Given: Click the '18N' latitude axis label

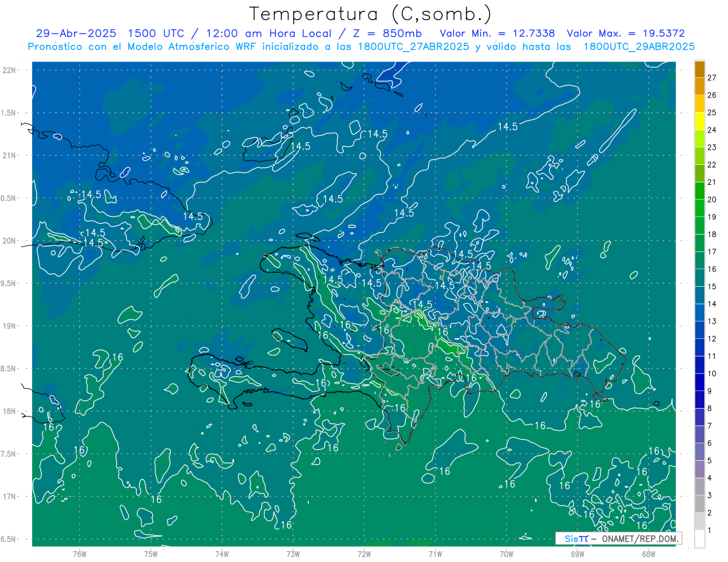Looking at the screenshot, I should 10,412.
